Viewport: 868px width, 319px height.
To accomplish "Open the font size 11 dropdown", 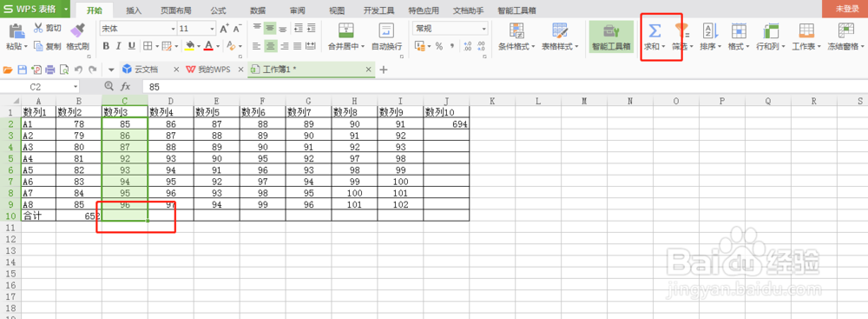I will (x=213, y=29).
